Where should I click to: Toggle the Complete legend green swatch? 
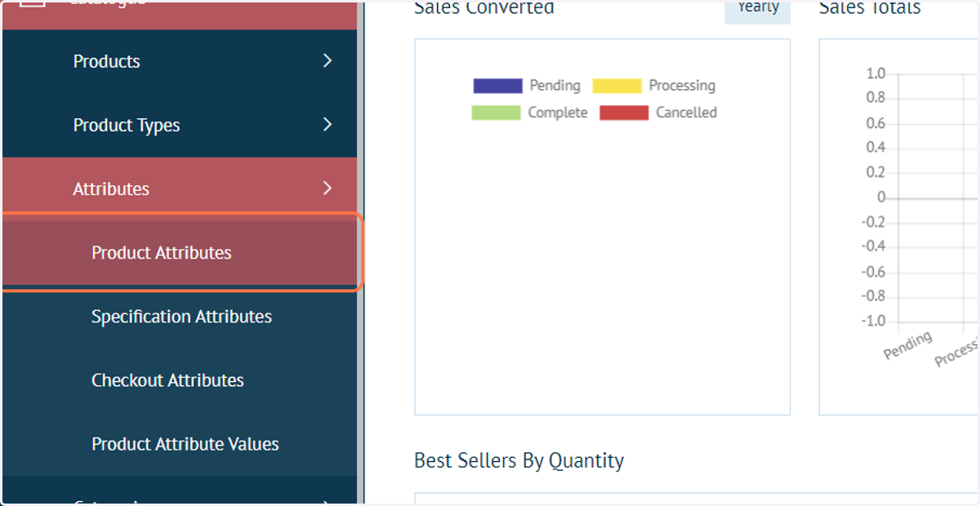pyautogui.click(x=496, y=113)
